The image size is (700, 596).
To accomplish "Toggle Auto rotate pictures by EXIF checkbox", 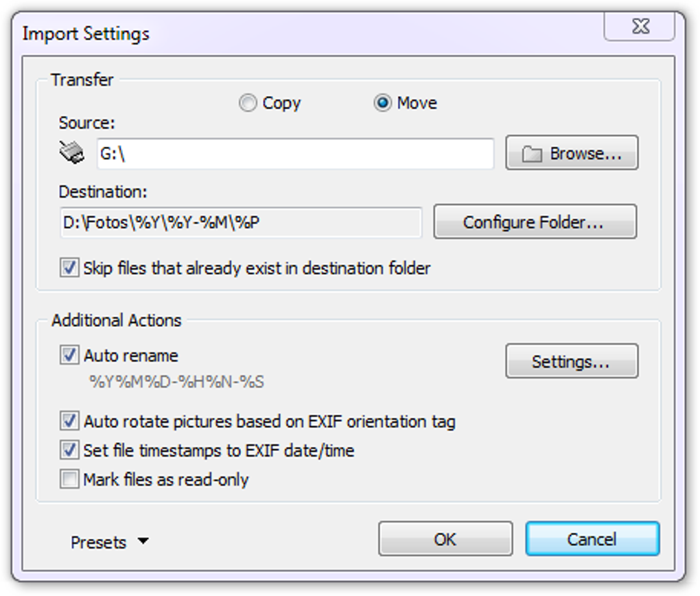I will [69, 421].
